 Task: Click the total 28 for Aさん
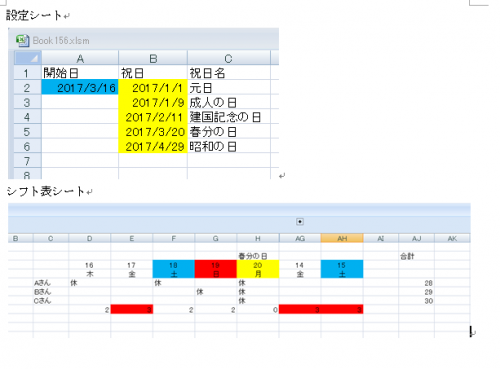(416, 283)
